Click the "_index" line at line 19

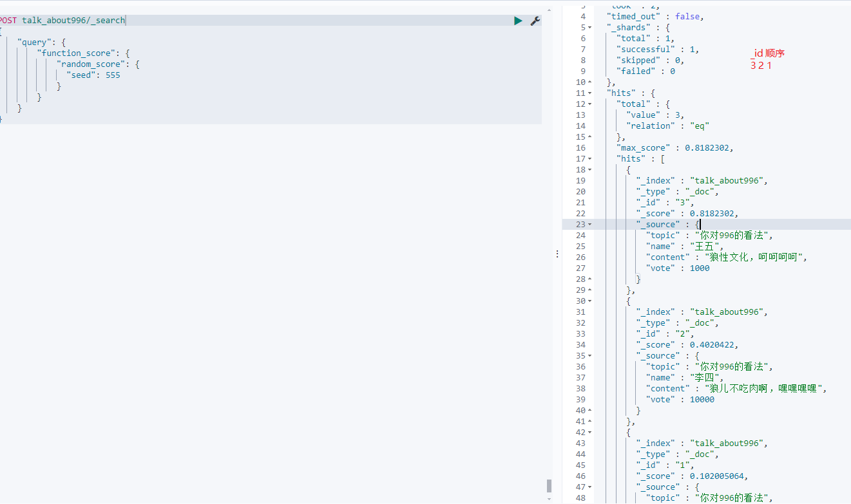702,181
